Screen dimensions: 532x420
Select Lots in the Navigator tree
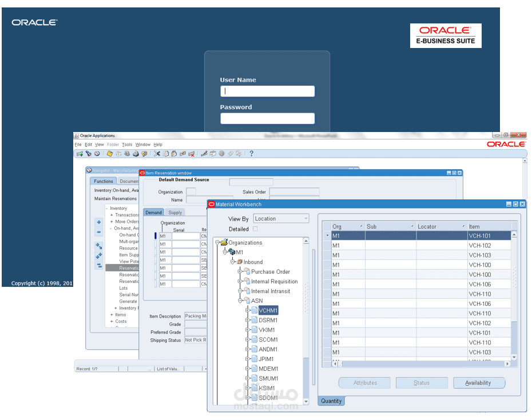point(124,288)
